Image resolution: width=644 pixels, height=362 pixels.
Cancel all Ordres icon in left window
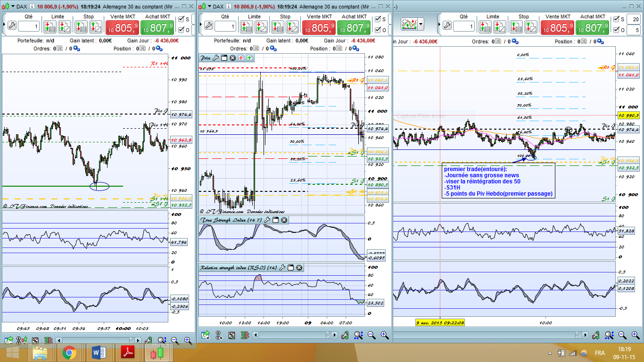[59, 49]
